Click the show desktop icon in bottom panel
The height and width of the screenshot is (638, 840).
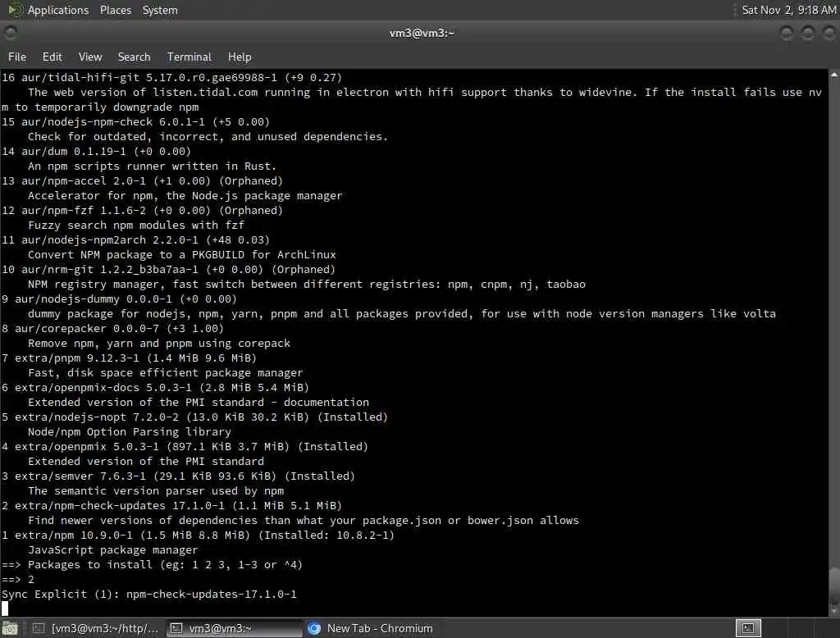[10, 628]
